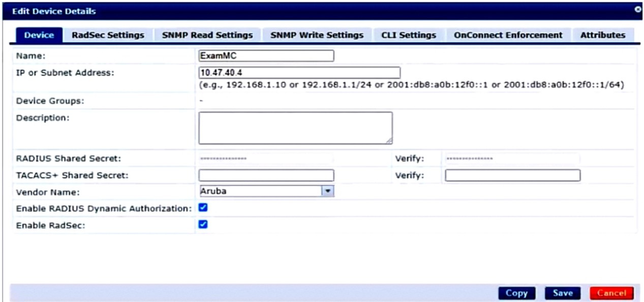Viewport: 644px width, 302px height.
Task: Switch to the Device tab
Action: click(x=39, y=35)
